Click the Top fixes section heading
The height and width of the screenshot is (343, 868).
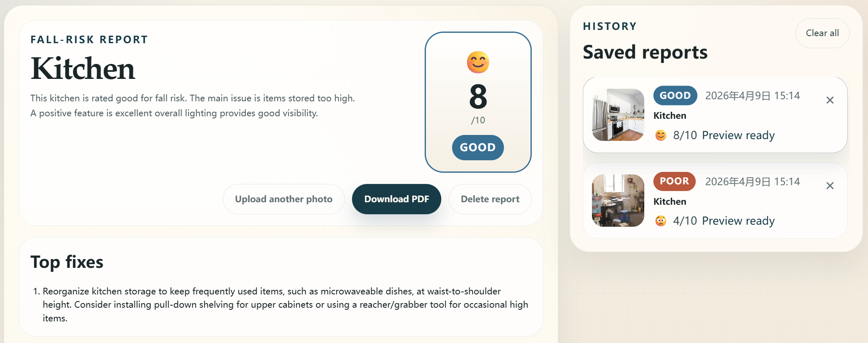(x=67, y=262)
